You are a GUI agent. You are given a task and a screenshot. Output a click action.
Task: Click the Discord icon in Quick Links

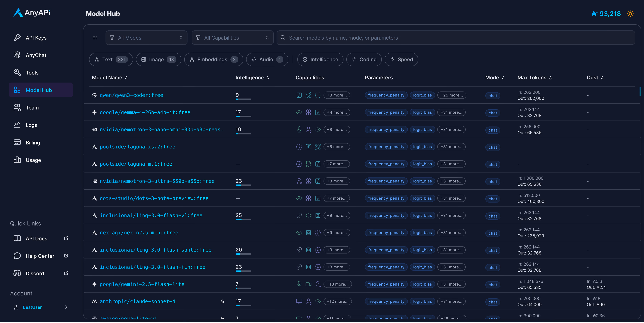pos(17,273)
